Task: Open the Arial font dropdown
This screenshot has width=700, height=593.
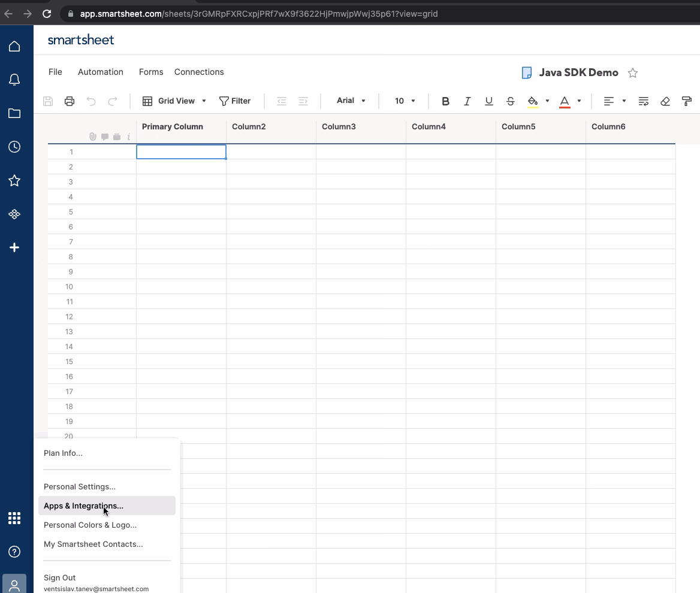Action: [351, 101]
